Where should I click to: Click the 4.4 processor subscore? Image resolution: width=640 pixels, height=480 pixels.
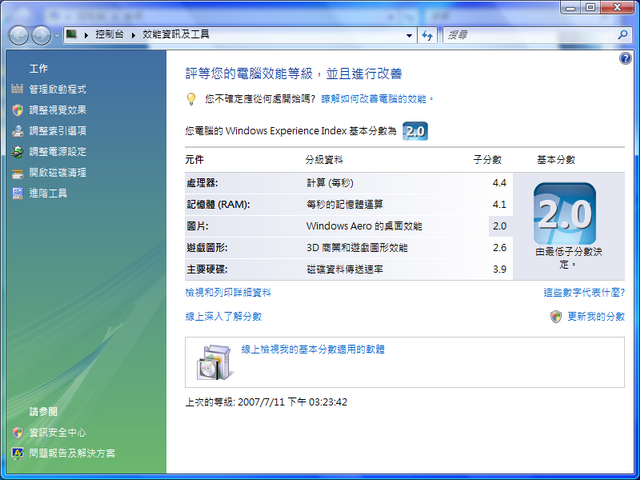pos(499,183)
